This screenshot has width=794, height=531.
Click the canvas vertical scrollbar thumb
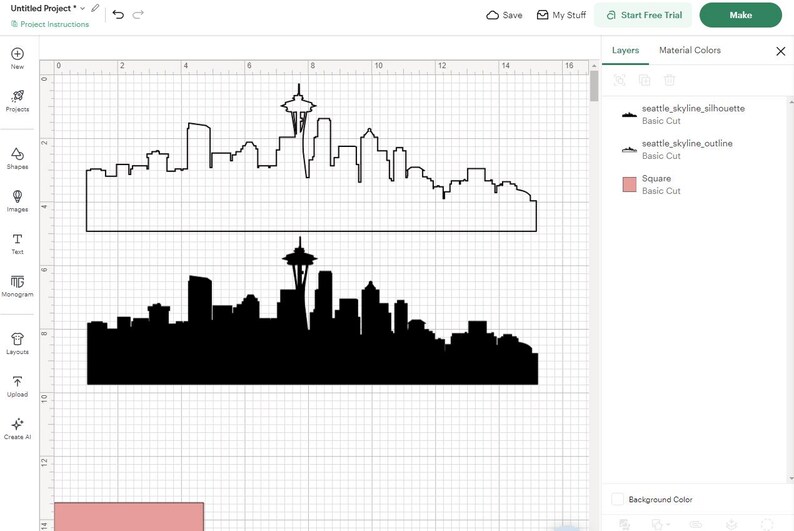point(594,86)
